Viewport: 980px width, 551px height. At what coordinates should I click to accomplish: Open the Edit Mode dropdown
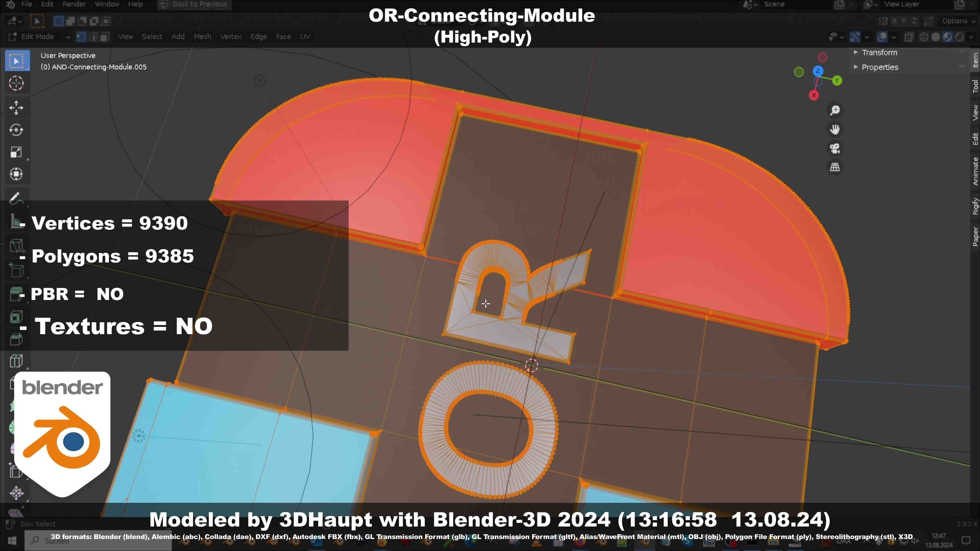(x=39, y=37)
